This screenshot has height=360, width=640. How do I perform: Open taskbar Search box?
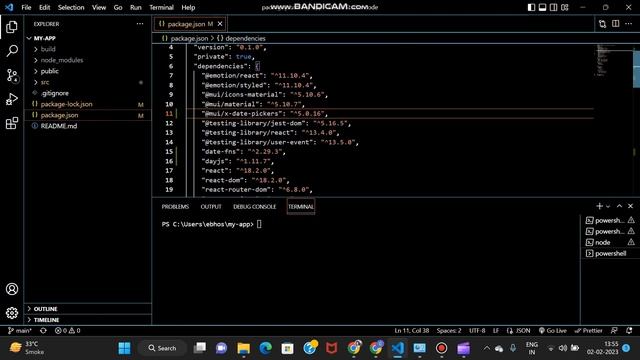tap(162, 348)
